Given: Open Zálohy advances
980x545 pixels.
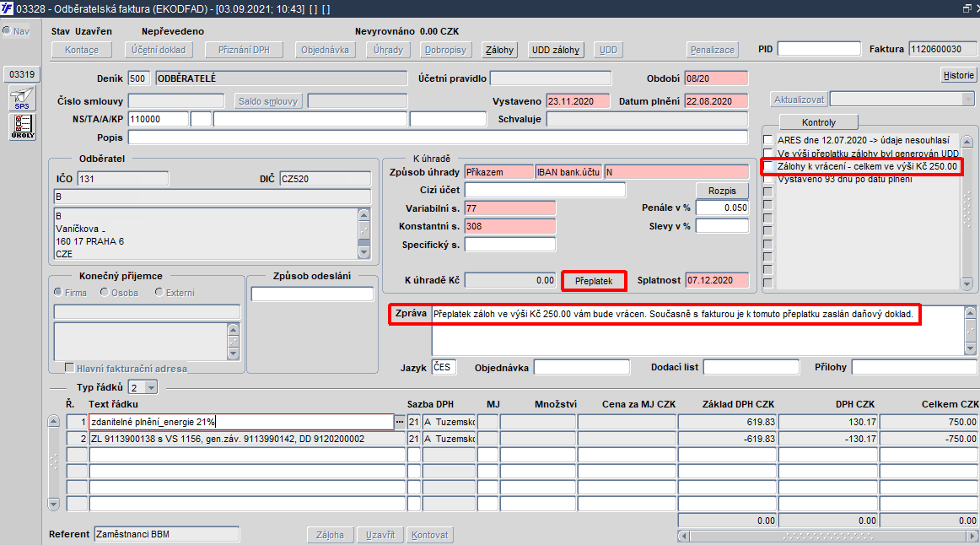Looking at the screenshot, I should coord(499,50).
